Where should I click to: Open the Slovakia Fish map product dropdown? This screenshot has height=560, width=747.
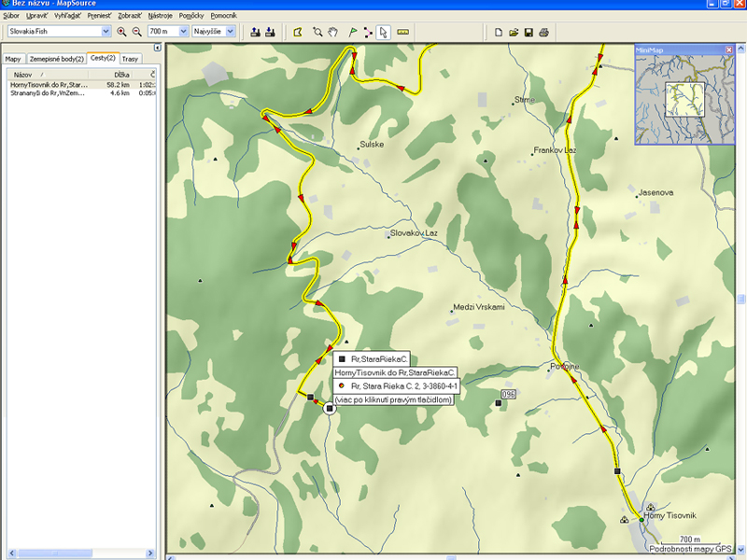[106, 32]
